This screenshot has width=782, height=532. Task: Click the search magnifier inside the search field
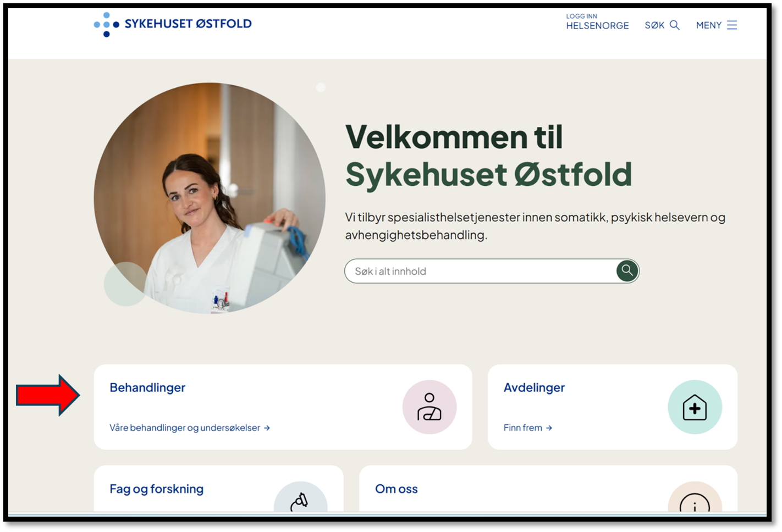click(626, 270)
